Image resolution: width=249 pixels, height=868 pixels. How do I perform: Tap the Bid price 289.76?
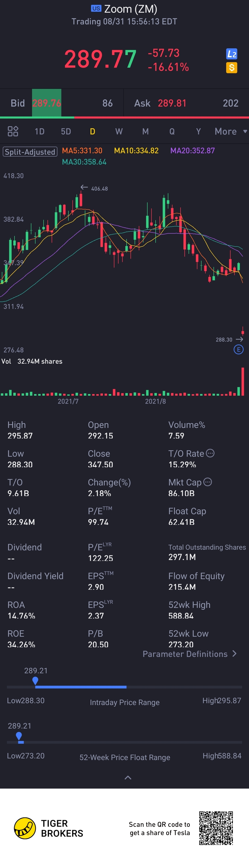pyautogui.click(x=47, y=103)
